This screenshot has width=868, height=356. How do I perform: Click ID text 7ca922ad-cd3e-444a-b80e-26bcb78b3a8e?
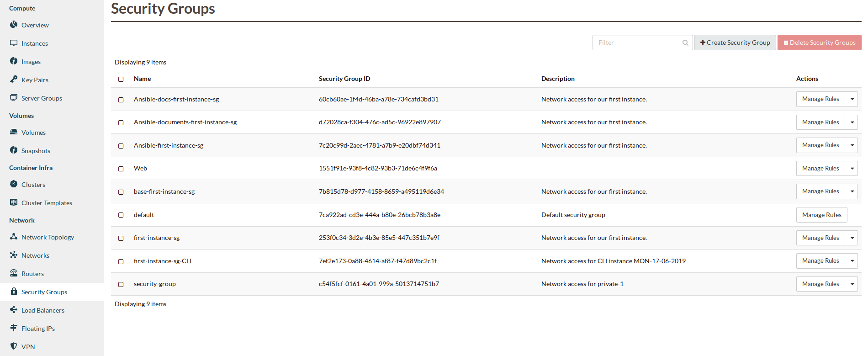(x=380, y=215)
